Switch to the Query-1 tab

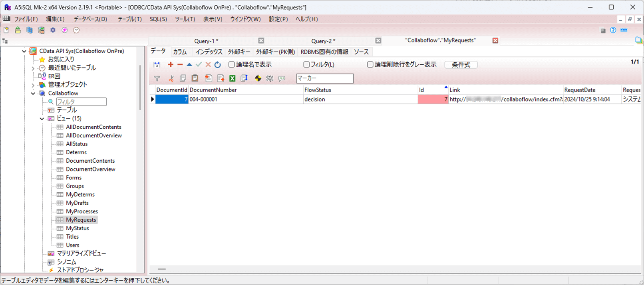[x=206, y=41]
